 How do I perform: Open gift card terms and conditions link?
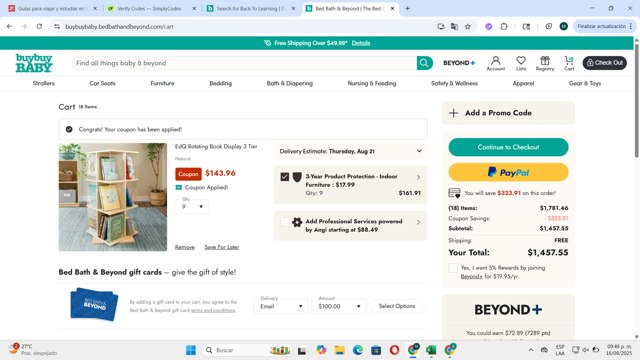tap(213, 310)
